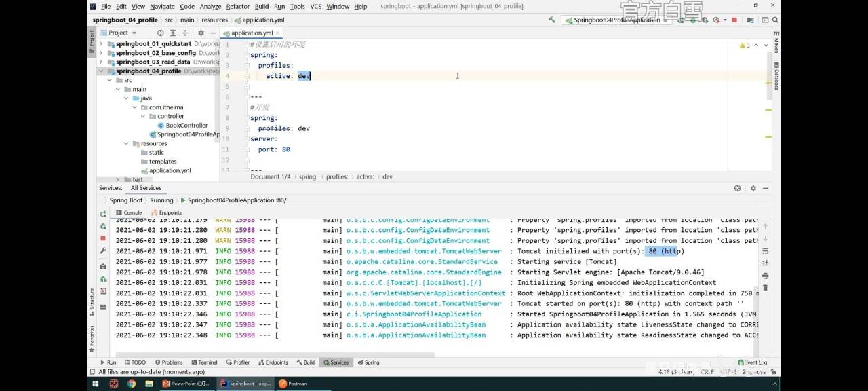Open the TODO tool window
Viewport: 868px width, 391px height.
tap(135, 362)
